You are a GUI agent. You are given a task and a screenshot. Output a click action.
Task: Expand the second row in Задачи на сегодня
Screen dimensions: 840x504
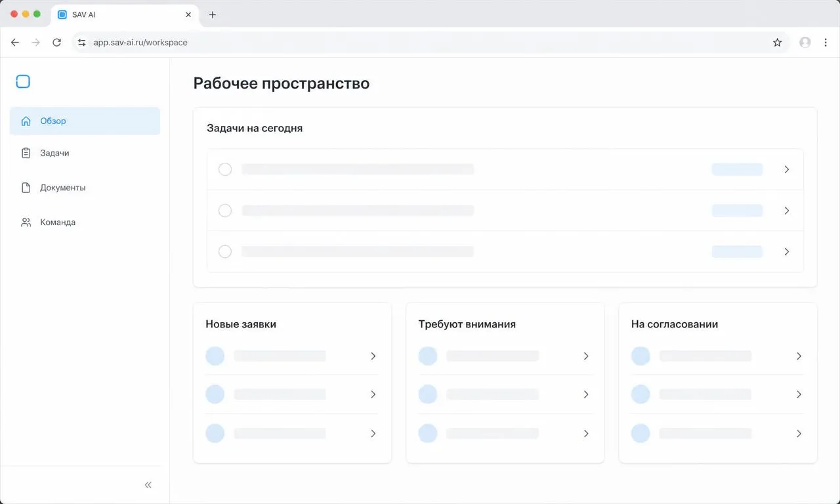pyautogui.click(x=787, y=211)
